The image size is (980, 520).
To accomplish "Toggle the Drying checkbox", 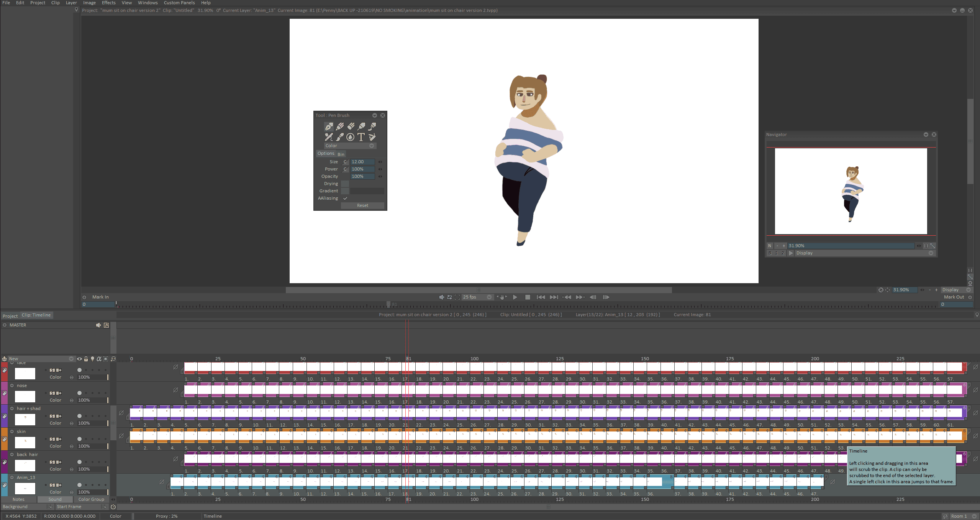I will 345,184.
